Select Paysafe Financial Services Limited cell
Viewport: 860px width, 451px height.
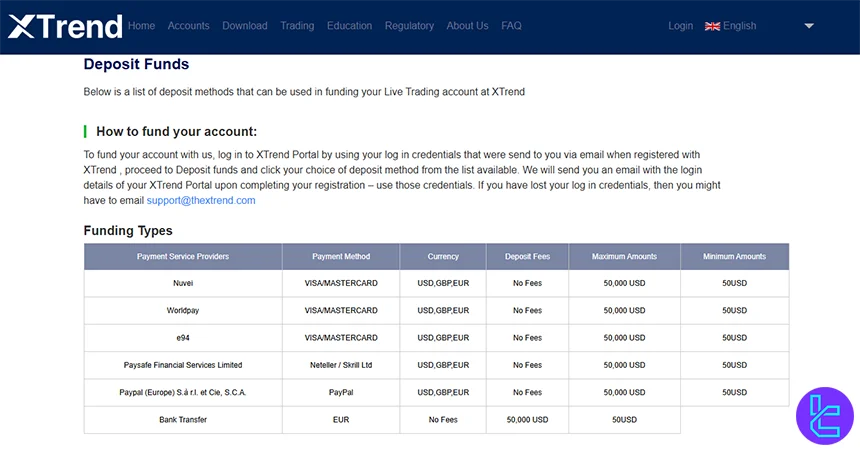183,365
